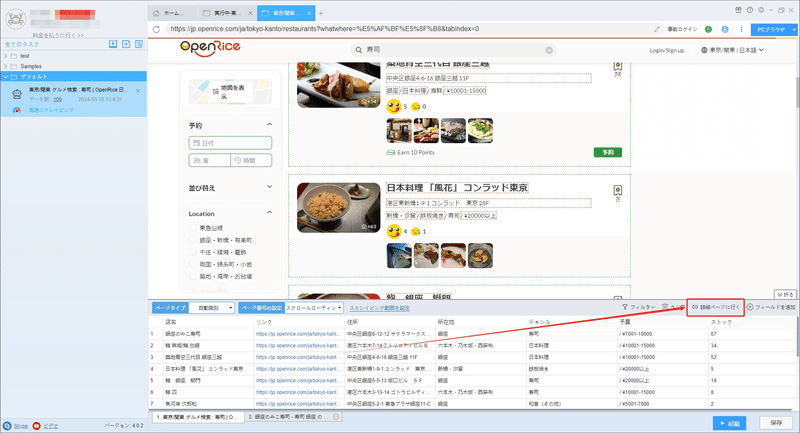Click the smiley face rating on 風花 listing
Image resolution: width=800 pixels, height=433 pixels.
tap(394, 232)
